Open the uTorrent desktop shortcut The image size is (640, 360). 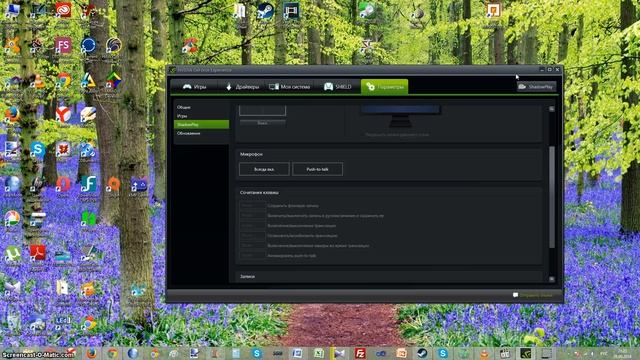pos(13,254)
